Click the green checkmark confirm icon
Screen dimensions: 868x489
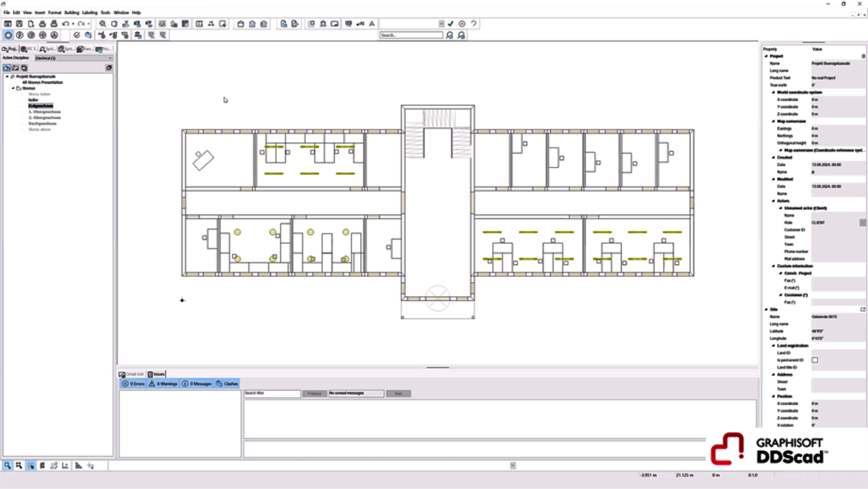tap(451, 24)
